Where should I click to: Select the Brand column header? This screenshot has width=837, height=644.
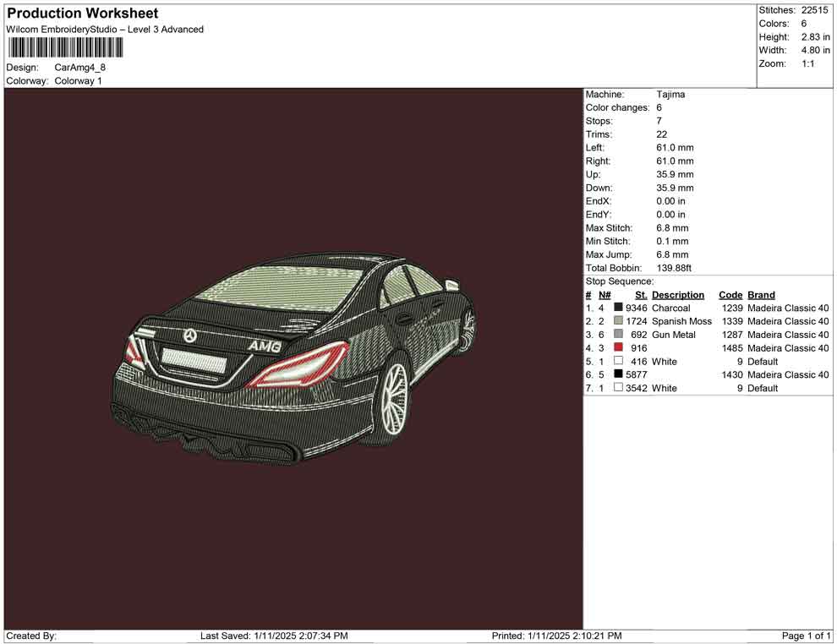pos(761,294)
